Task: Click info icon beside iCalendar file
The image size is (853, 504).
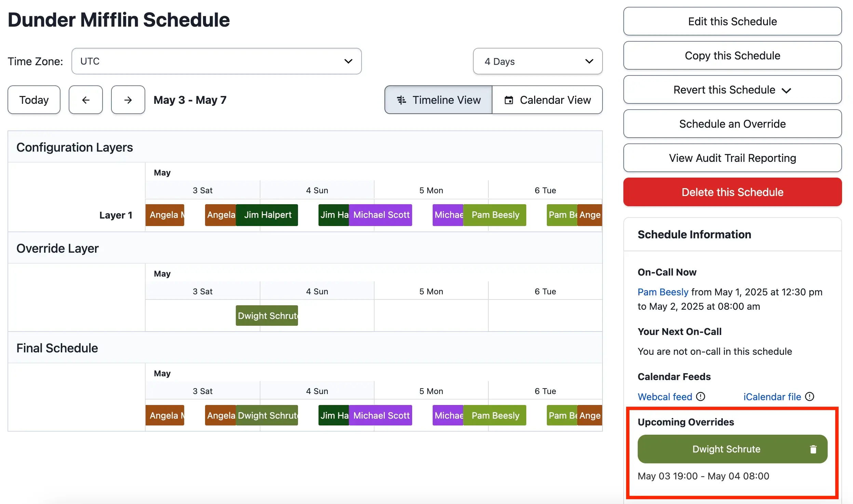Action: pyautogui.click(x=810, y=396)
